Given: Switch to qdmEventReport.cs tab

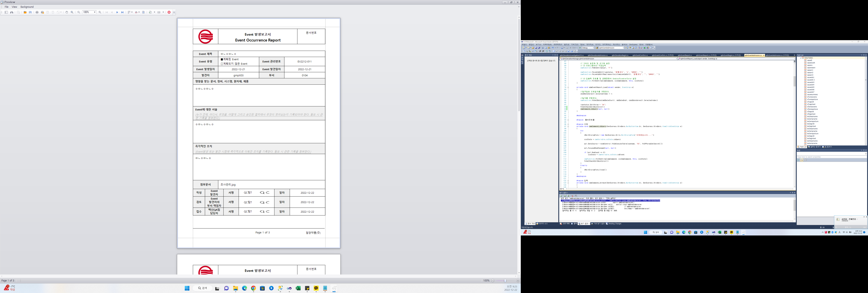Looking at the screenshot, I should [x=685, y=55].
